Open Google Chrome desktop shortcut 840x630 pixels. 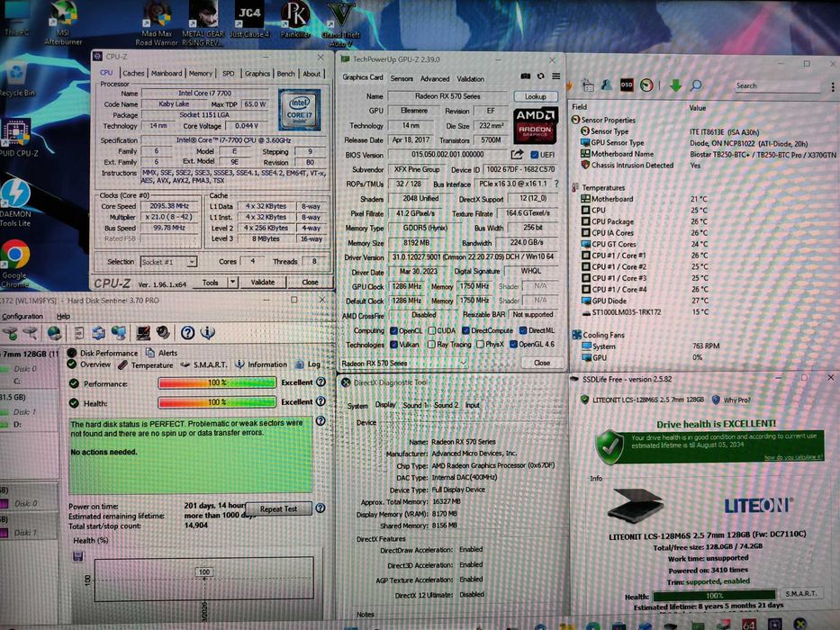pyautogui.click(x=15, y=263)
